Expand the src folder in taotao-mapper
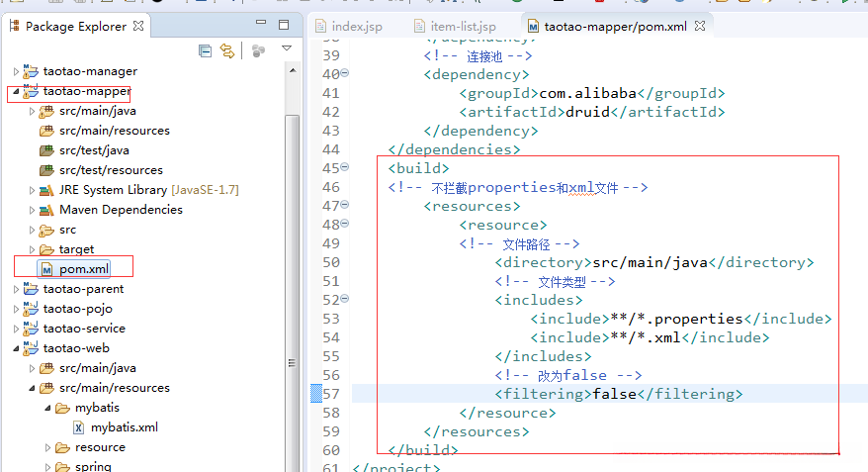Screen dimensions: 868x472 click(32, 230)
